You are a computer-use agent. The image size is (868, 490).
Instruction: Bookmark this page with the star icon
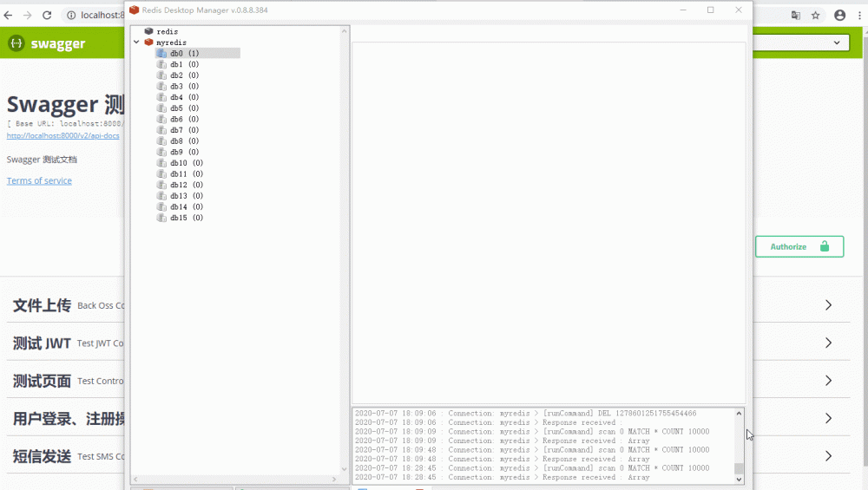815,15
